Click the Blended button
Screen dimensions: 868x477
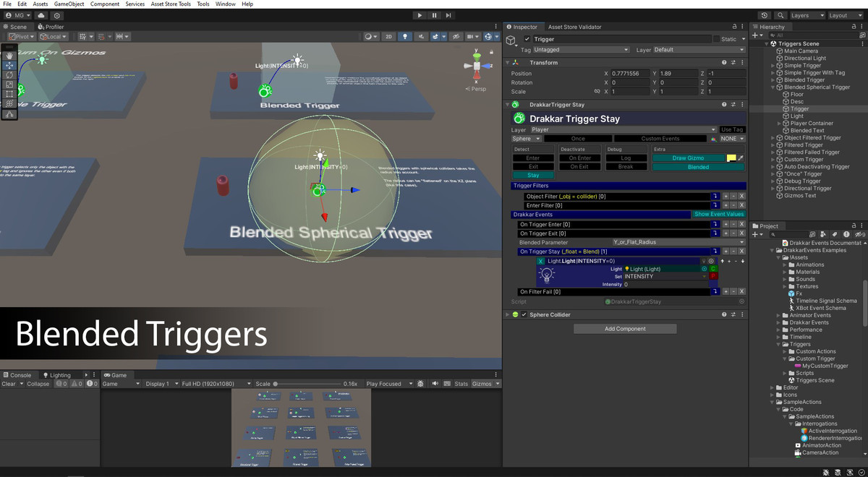698,166
